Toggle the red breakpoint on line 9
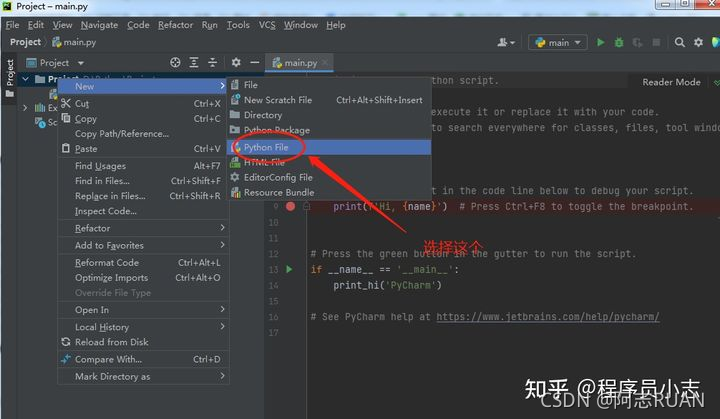The image size is (720, 419). 290,206
